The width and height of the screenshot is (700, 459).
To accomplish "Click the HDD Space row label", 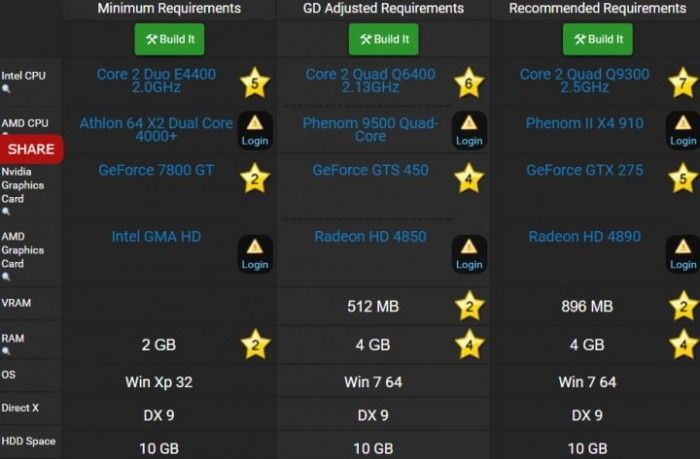I will [29, 441].
